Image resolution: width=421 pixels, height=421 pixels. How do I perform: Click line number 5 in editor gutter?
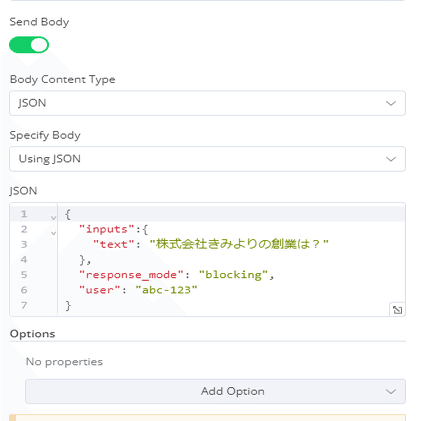pos(24,275)
